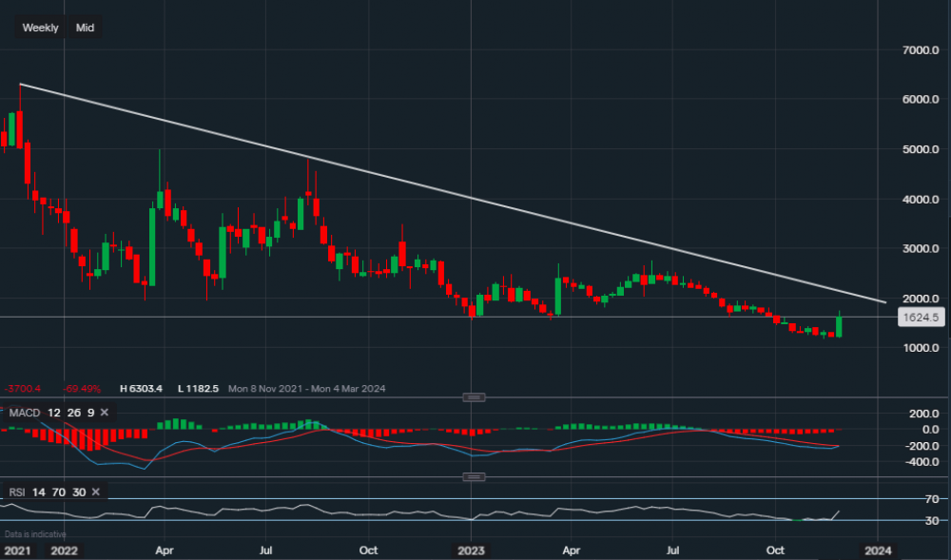Click the 7000.0 price axis label
The width and height of the screenshot is (951, 560).
[922, 49]
